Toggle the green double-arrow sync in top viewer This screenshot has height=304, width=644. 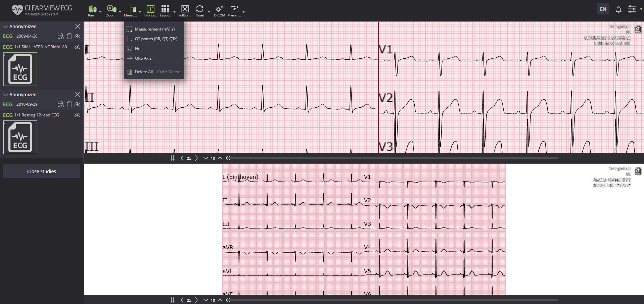(x=173, y=158)
